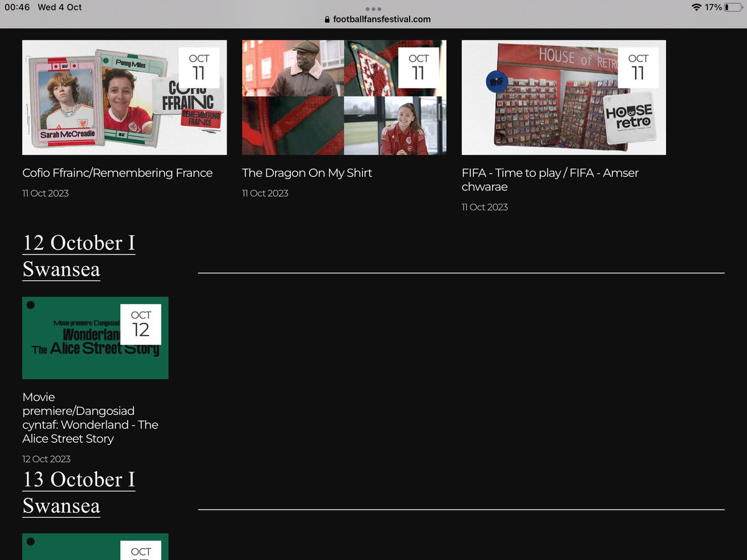Tap OCT 11 badge on Cofio Ffrainc card

(x=199, y=68)
